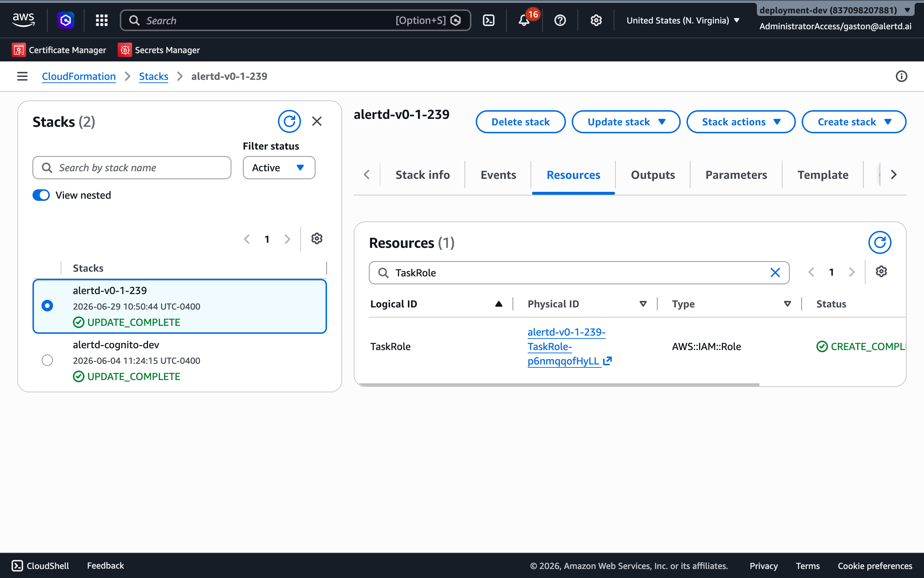The image size is (924, 578).
Task: Select the alertd-v0-1-239 stack radio button
Action: 47,306
